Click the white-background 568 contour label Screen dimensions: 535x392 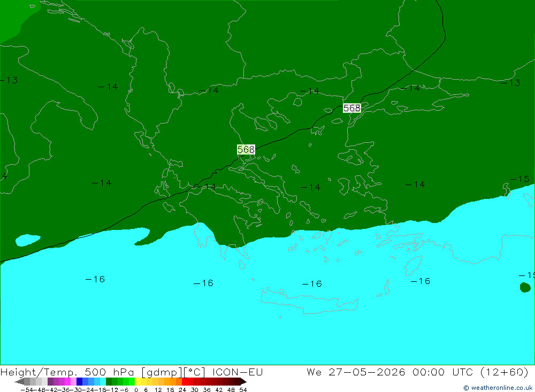pos(352,108)
